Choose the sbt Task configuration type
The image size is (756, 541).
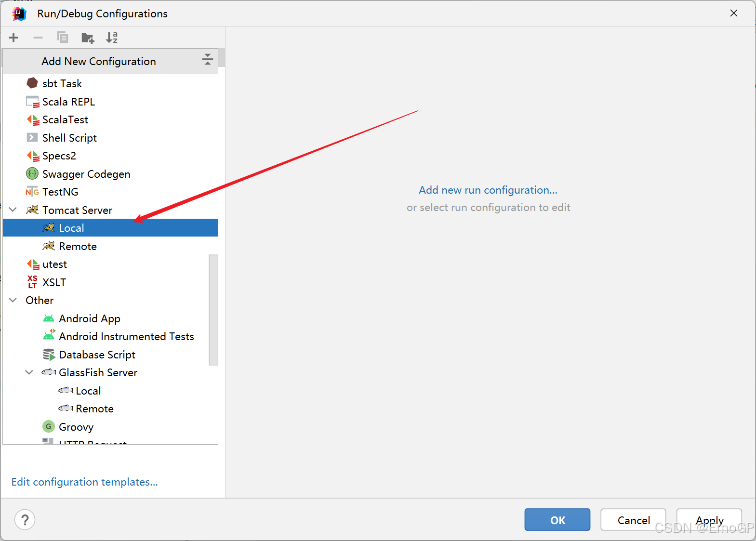110,83
